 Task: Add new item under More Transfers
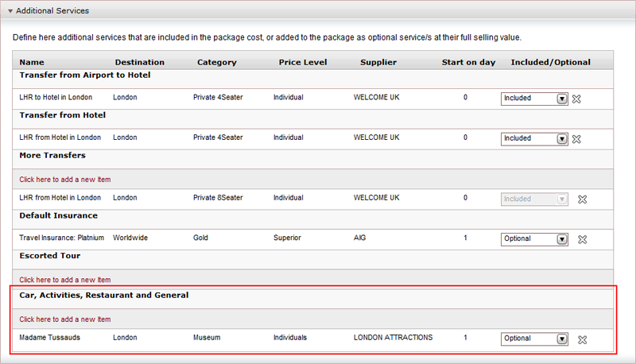(65, 180)
